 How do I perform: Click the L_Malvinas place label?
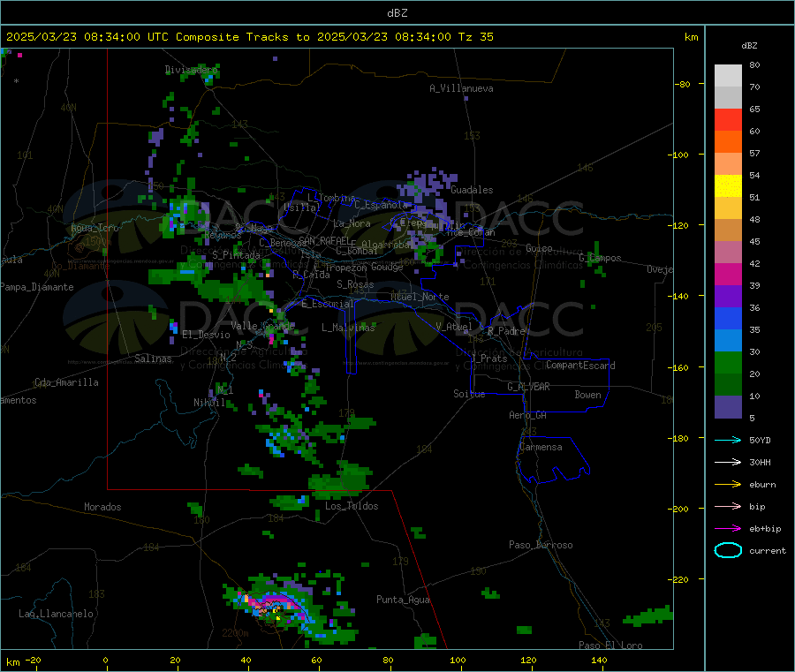coord(348,328)
